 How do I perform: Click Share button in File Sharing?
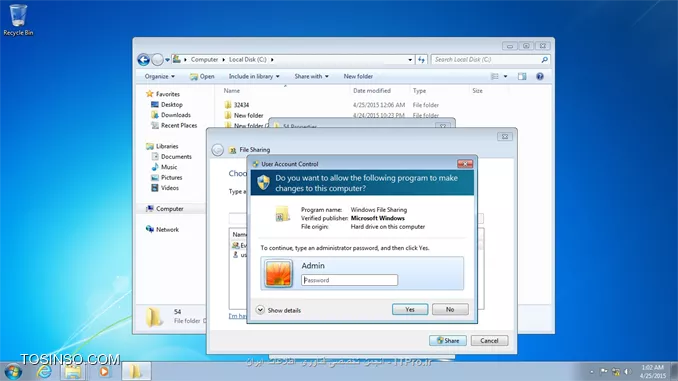pyautogui.click(x=448, y=340)
